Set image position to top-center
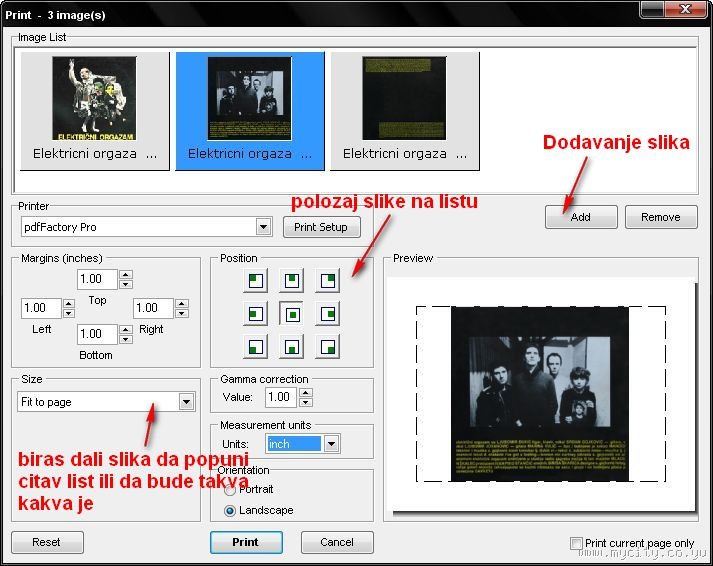This screenshot has height=566, width=713. (x=291, y=280)
